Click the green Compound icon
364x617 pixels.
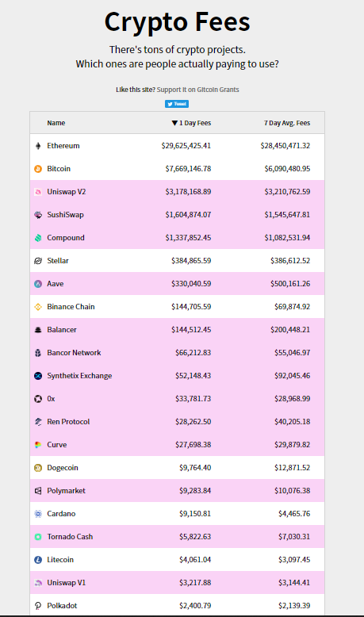pyautogui.click(x=38, y=238)
